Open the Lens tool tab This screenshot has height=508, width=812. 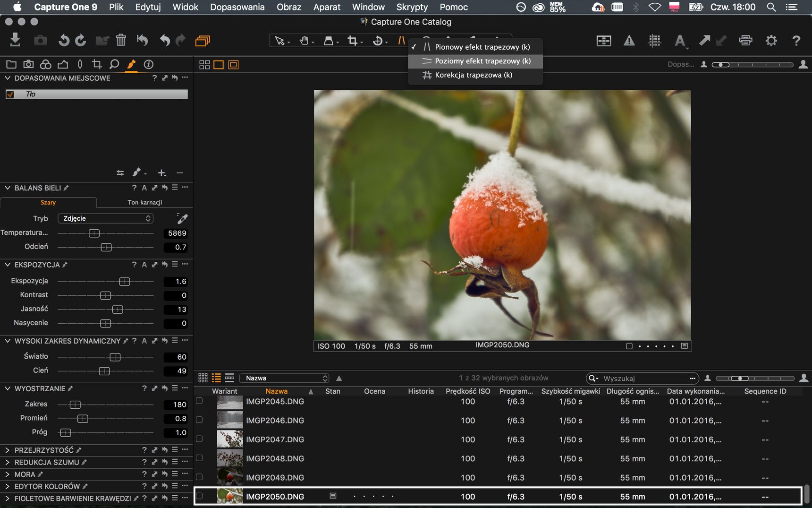pyautogui.click(x=80, y=64)
